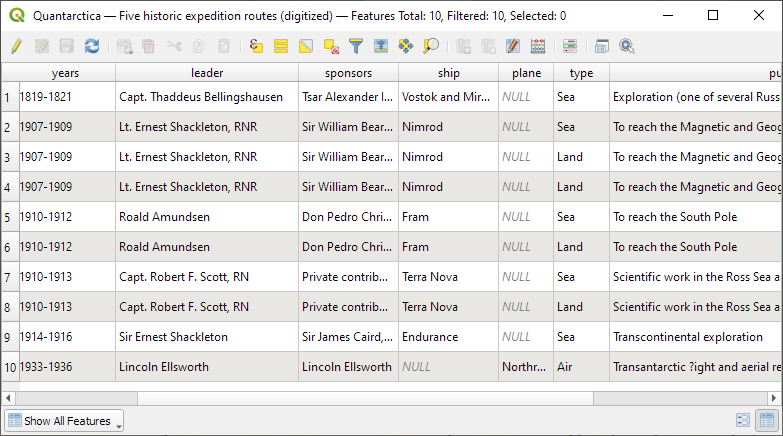Reload the attribute table
Screen dimensions: 783x436
point(92,46)
